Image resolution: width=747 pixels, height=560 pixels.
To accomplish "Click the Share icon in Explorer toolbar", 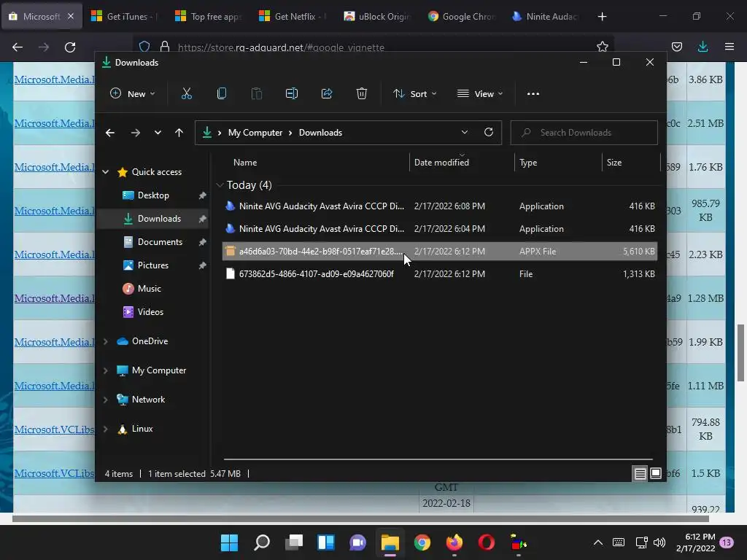I will [x=327, y=94].
